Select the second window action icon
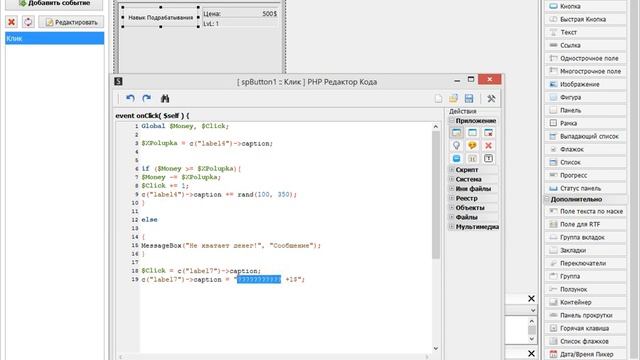 pos(472,133)
